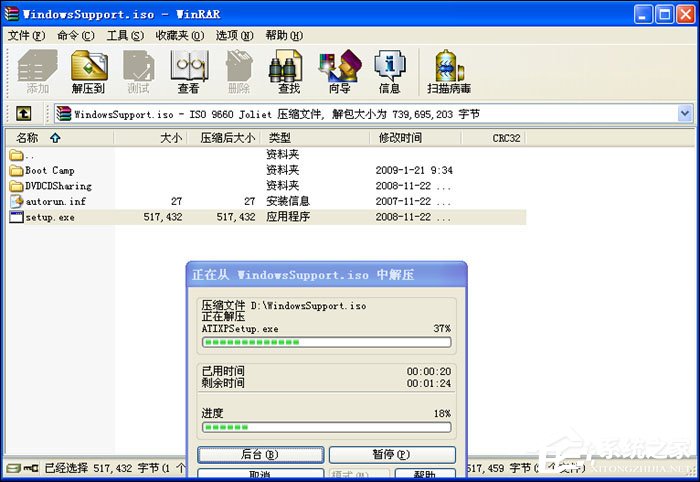Click the Background (后台) button
The image size is (700, 482).
point(261,455)
